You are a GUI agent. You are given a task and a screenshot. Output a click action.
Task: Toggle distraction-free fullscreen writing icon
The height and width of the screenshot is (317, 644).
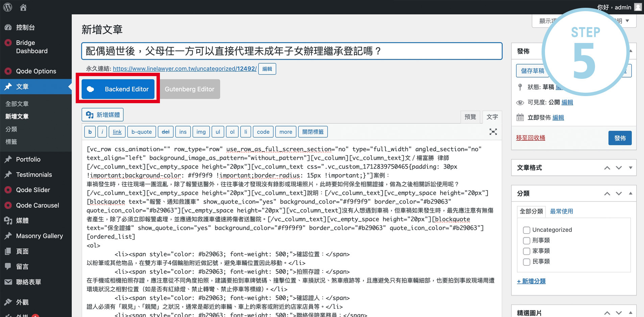click(493, 132)
